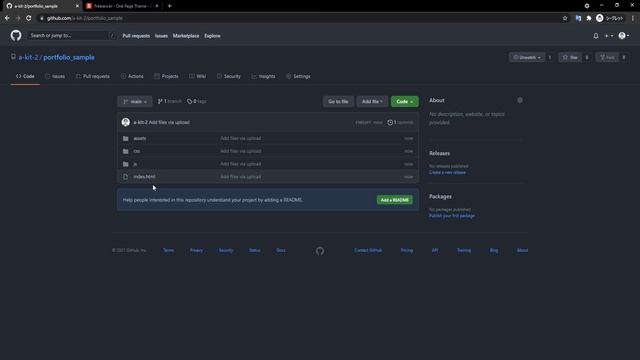
Task: Open the Security tab
Action: point(229,76)
